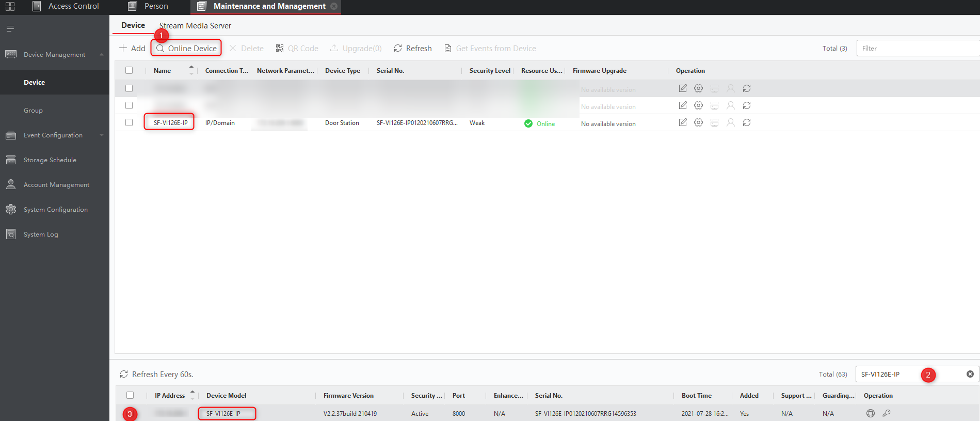Screen dimensions: 980x421
Task: Click the Add device button
Action: coord(133,48)
